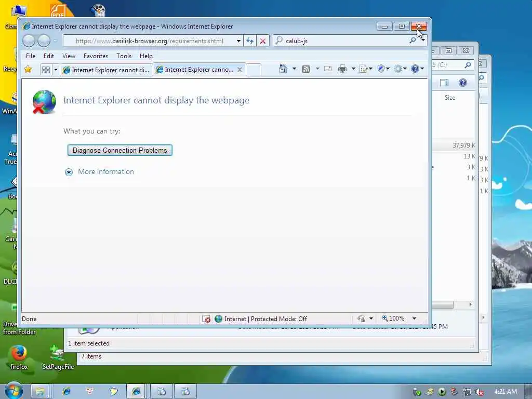Open the zoom level dropdown arrow
Screen dimensions: 532x399
point(414,318)
